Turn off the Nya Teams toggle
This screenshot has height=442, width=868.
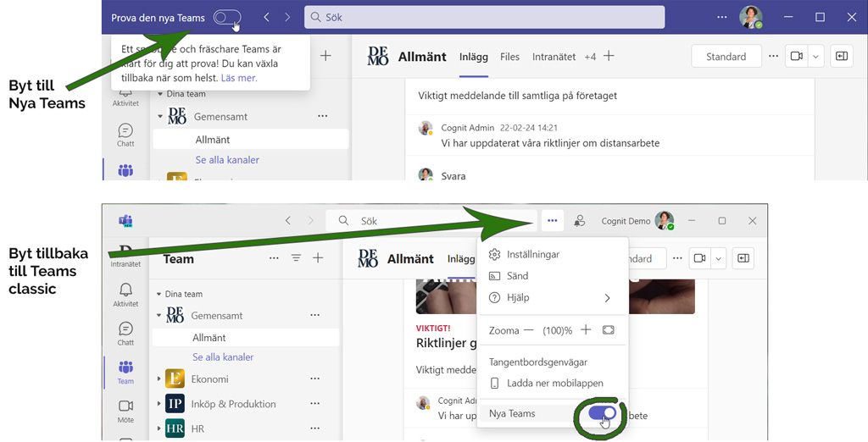602,413
